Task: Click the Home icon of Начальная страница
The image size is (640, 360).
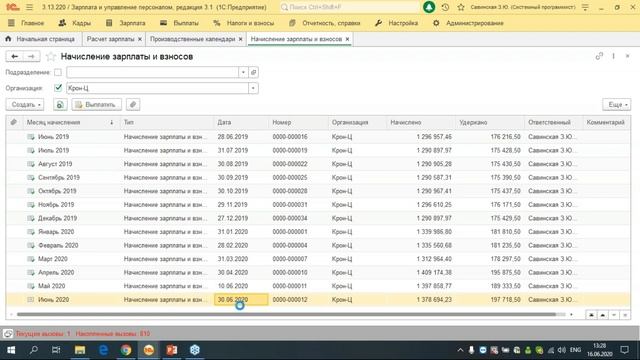Action: 8,39
